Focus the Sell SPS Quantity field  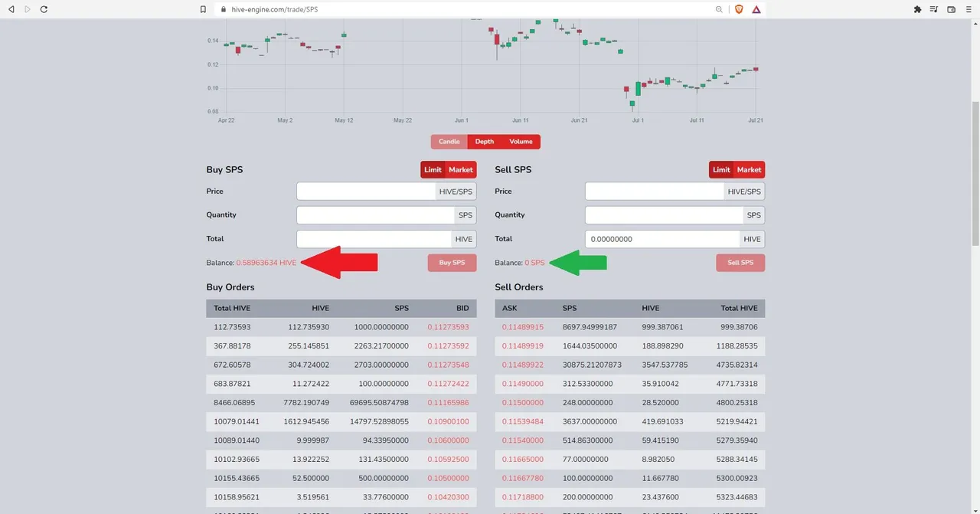[x=664, y=215]
